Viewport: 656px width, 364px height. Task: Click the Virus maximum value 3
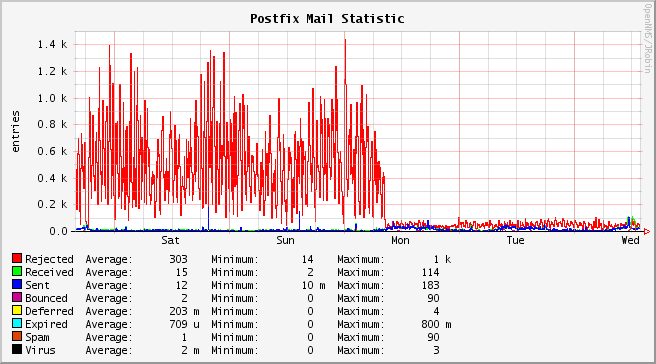436,350
